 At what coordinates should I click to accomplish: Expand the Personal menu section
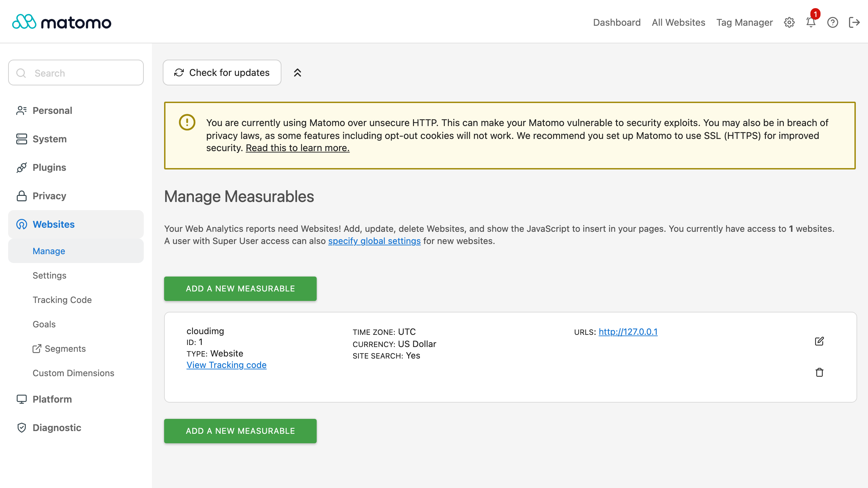click(76, 110)
